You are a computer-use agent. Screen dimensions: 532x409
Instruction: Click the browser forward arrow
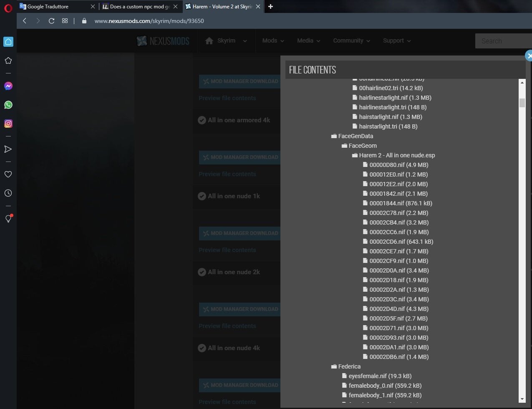(x=38, y=20)
